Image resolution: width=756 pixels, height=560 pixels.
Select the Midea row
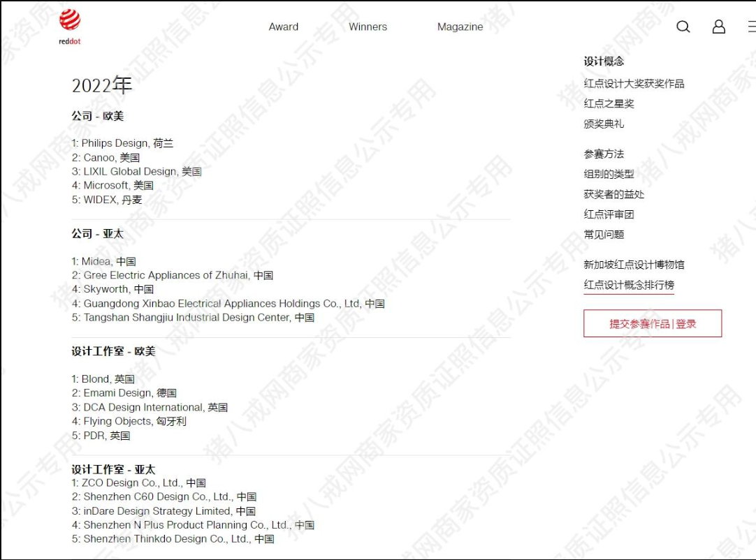tap(103, 261)
